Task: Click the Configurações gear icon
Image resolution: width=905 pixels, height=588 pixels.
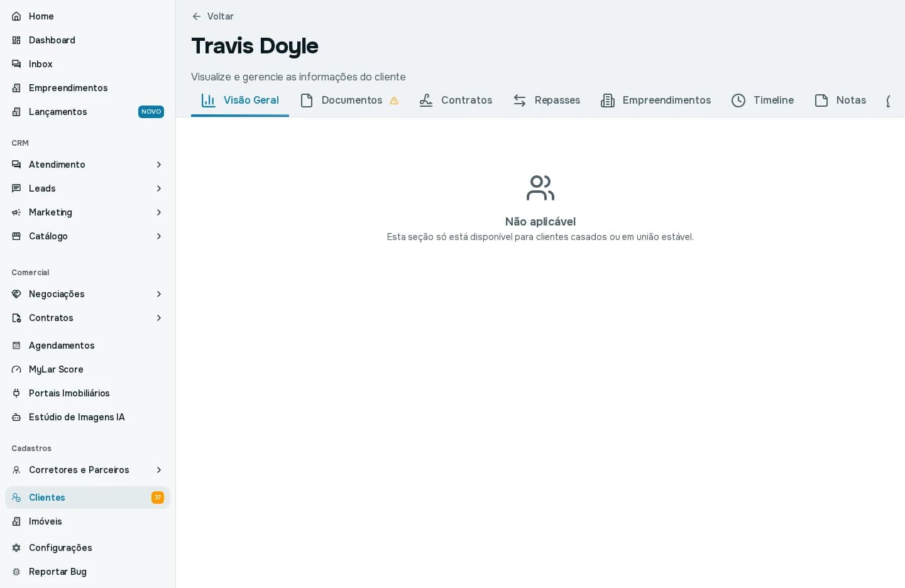Action: click(x=16, y=548)
